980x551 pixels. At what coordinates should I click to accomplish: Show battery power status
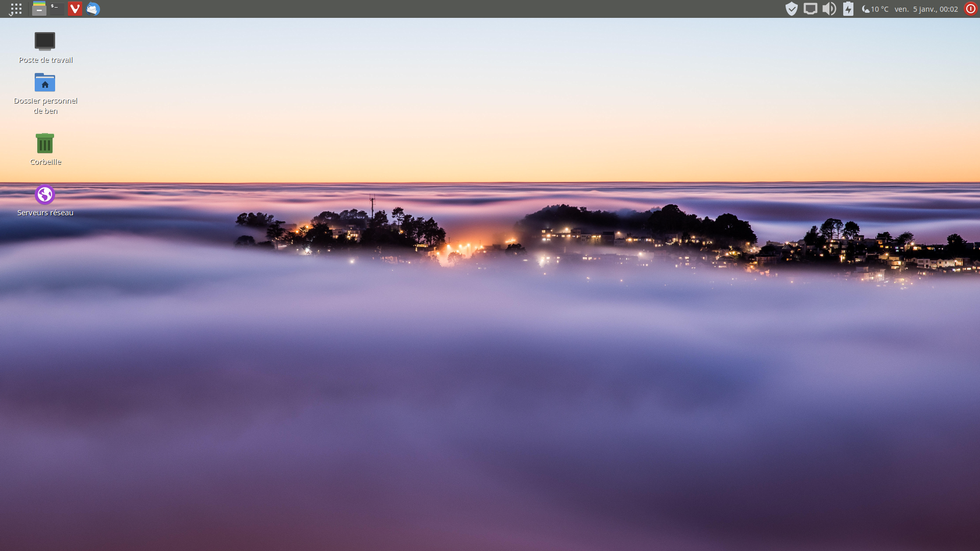click(x=848, y=9)
